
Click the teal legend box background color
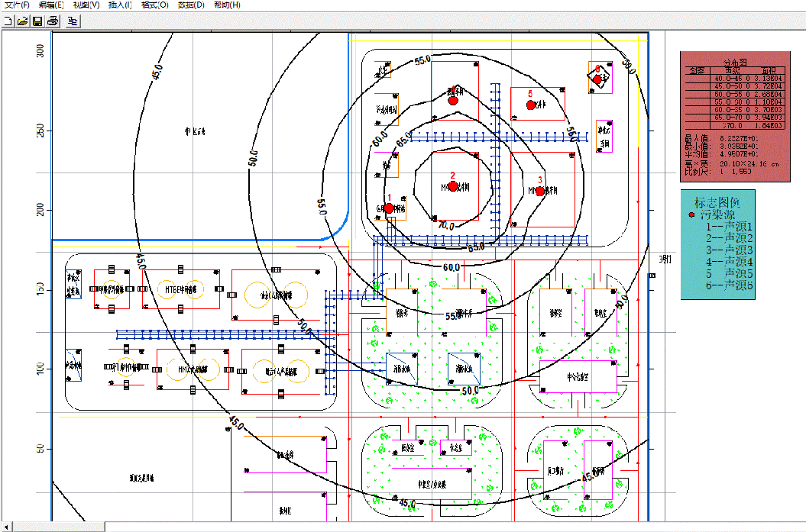(x=717, y=244)
